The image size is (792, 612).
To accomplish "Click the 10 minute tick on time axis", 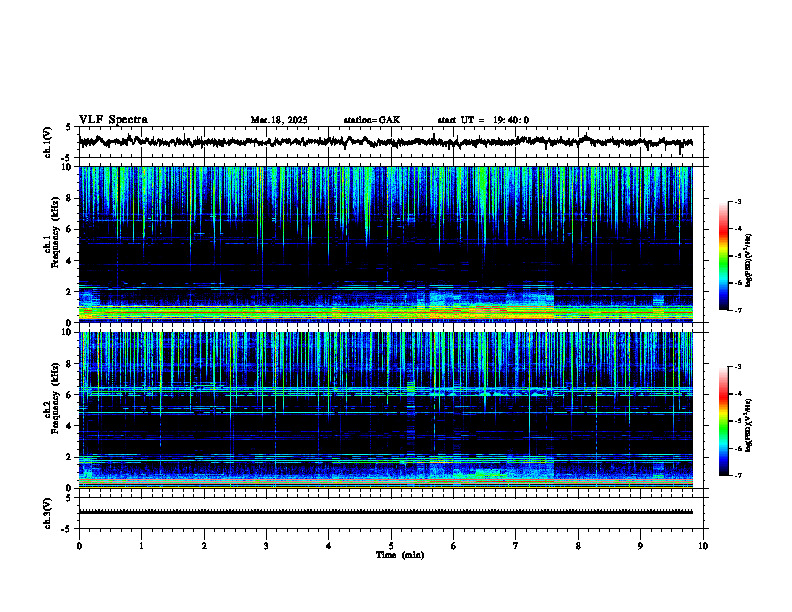I will coord(703,546).
